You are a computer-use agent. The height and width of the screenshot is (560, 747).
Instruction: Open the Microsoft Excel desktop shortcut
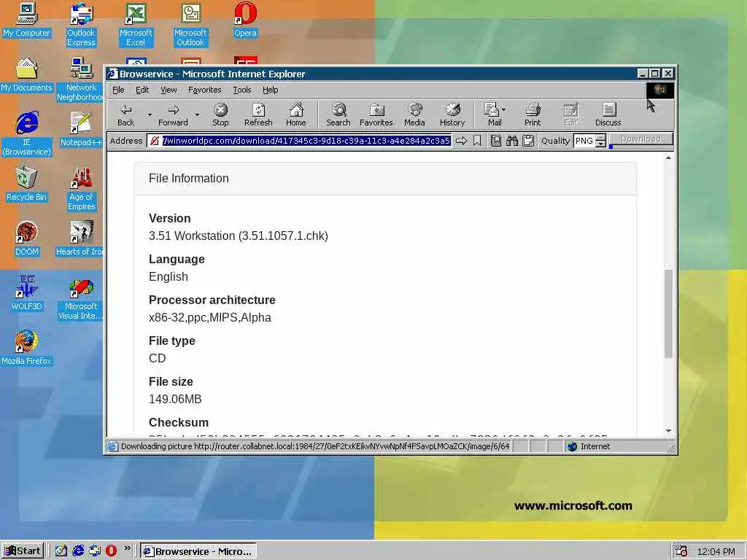tap(135, 25)
